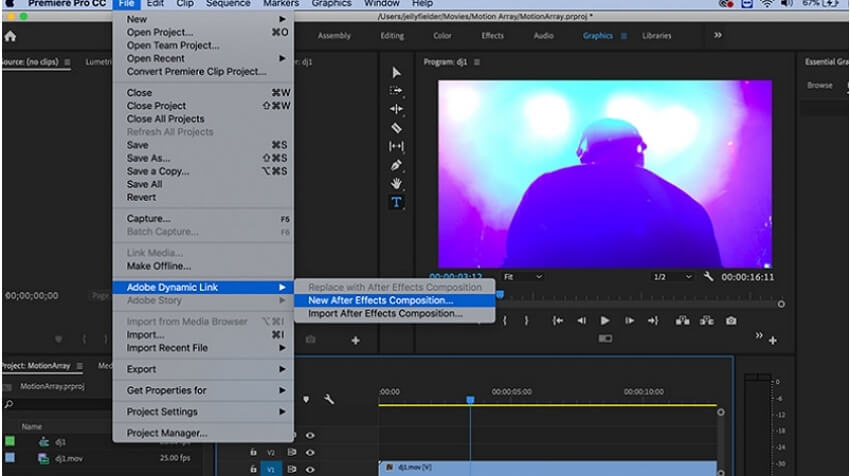This screenshot has height=476, width=850.
Task: Open Program monitor button editor plus
Action: click(x=773, y=340)
